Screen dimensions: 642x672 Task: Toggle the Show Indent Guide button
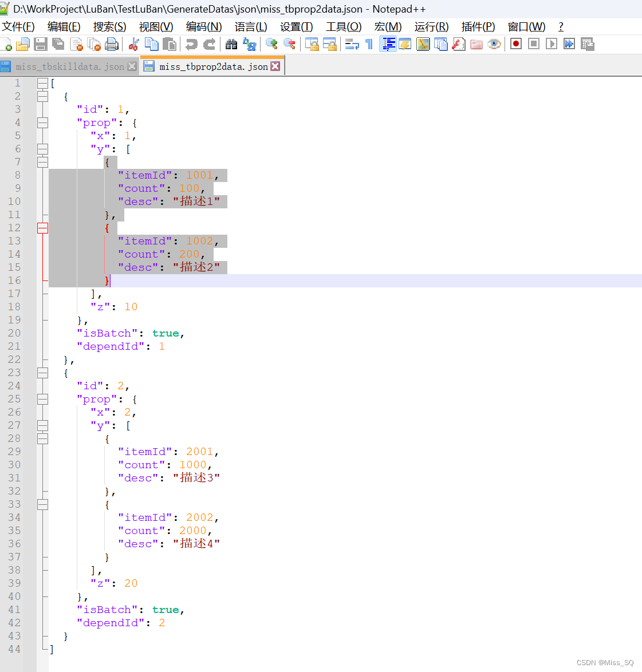388,44
